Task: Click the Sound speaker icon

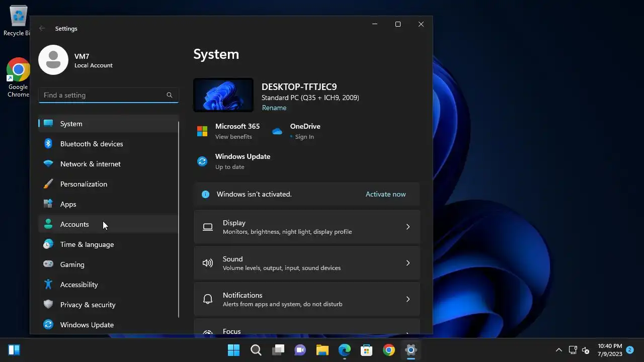Action: pos(208,263)
